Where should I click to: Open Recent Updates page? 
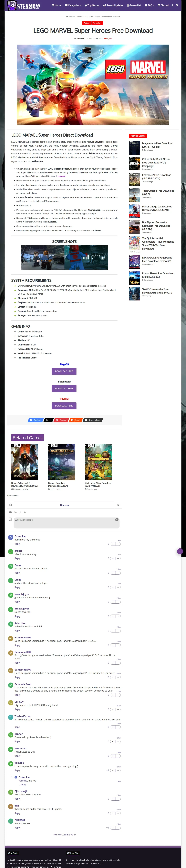113,5
